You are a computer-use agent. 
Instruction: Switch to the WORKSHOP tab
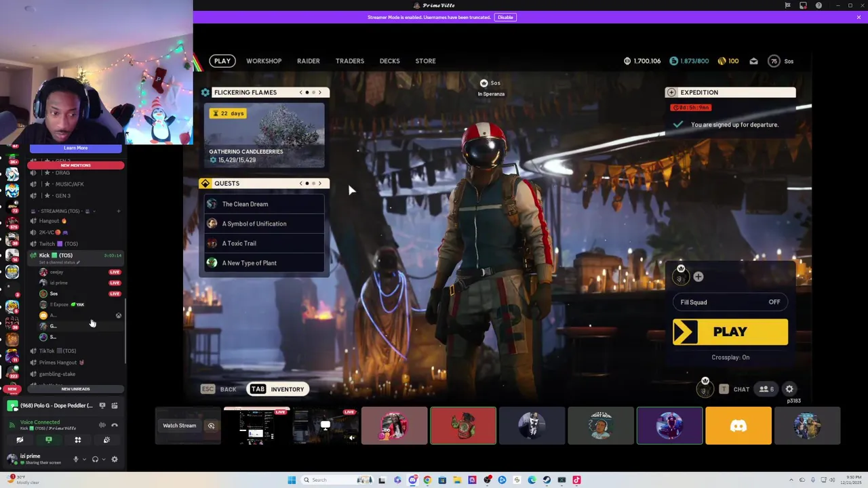(264, 61)
